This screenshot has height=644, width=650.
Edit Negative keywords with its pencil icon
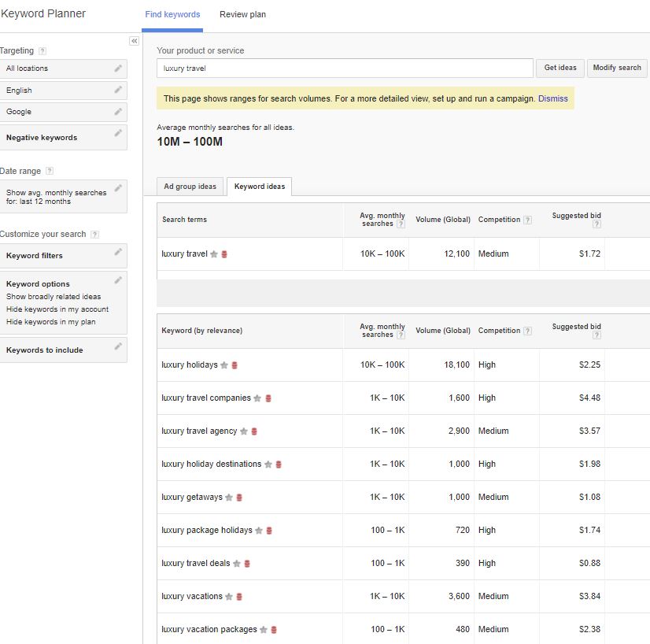pos(118,133)
